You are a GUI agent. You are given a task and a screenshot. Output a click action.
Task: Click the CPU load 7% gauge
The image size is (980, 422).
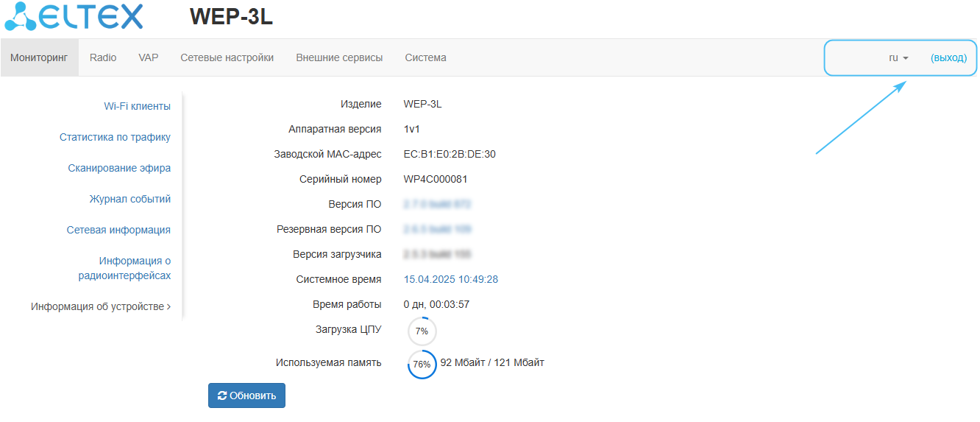[x=422, y=331]
